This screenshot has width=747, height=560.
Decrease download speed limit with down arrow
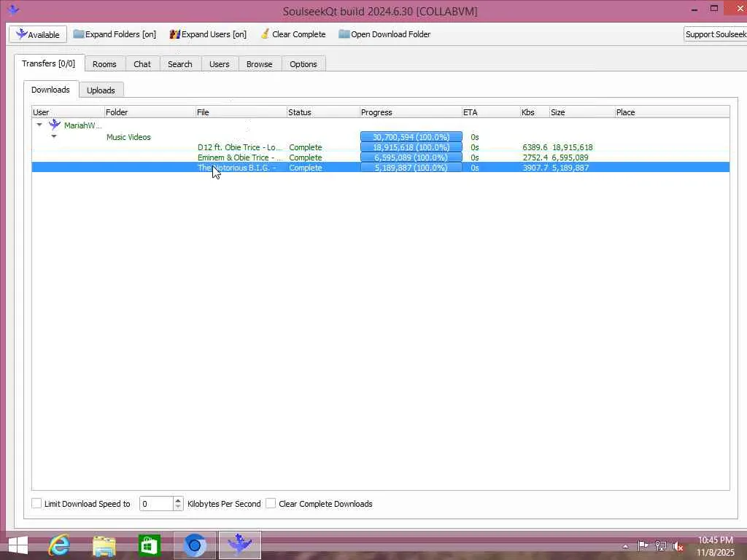[x=178, y=507]
